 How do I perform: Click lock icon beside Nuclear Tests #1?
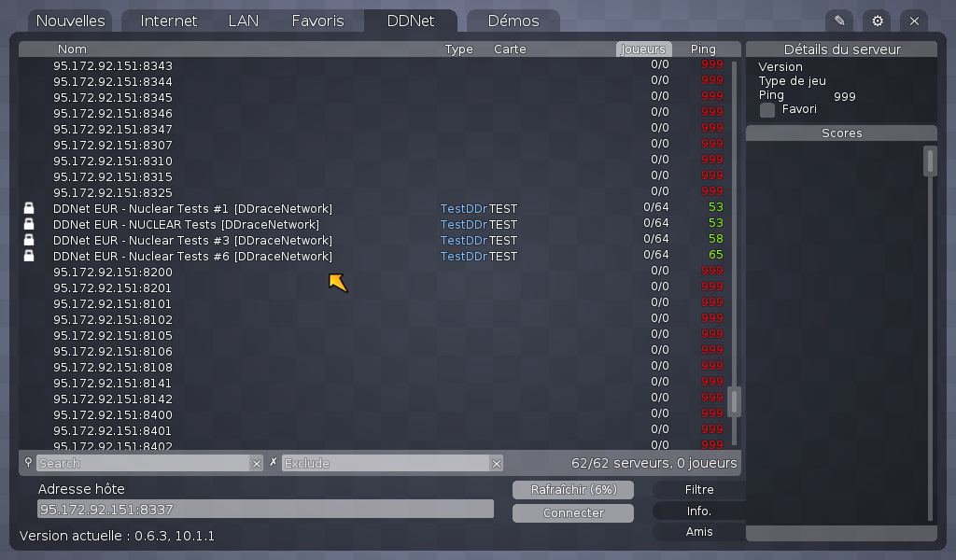click(28, 208)
